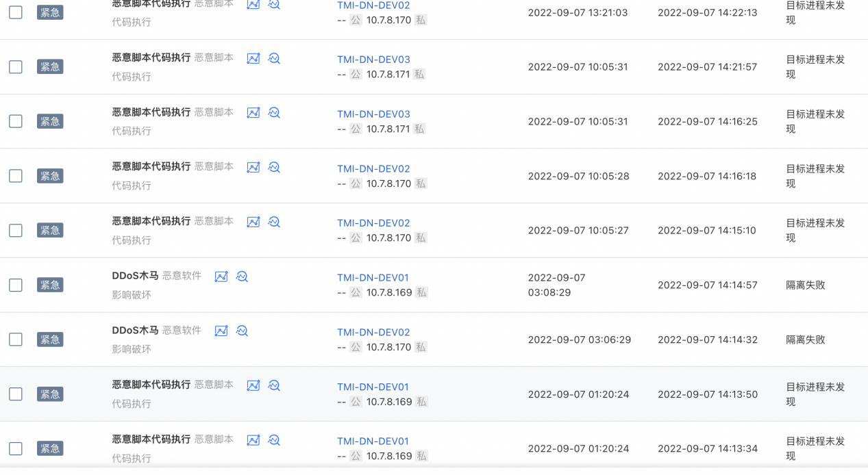
Task: Select the checkbox for row updated 14:16:18
Action: click(16, 176)
